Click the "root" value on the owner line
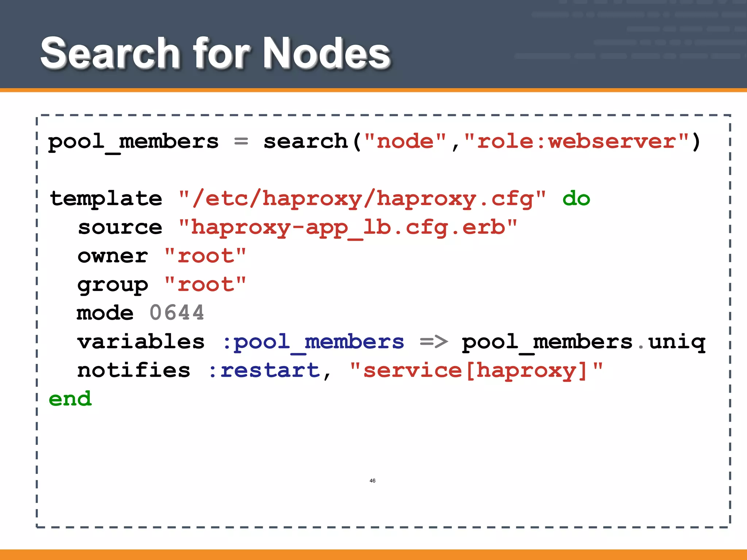 coord(205,255)
